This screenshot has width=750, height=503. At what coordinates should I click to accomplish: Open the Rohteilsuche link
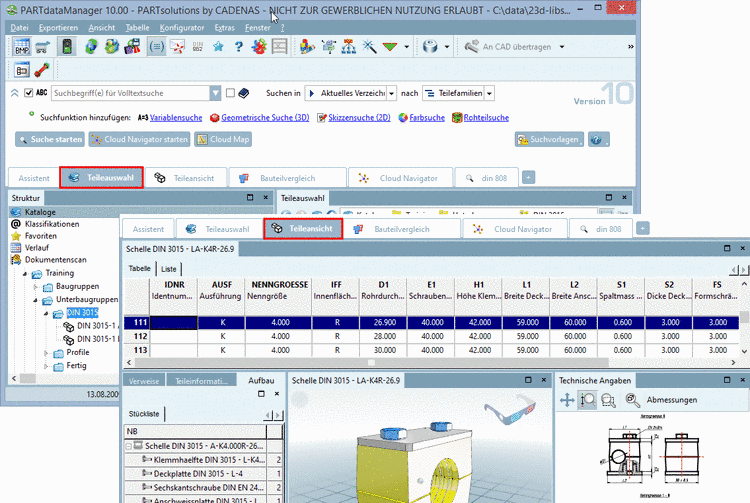pyautogui.click(x=486, y=118)
